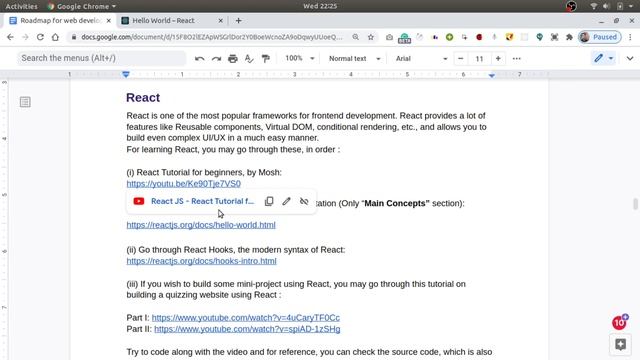Open a new browser tab
640x360 pixels.
point(238,20)
